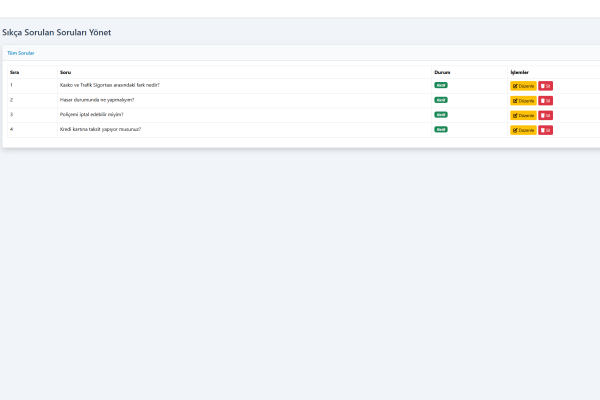The image size is (600, 400).
Task: Click Düzenle for the Kasko ve Trafik Sigortası question
Action: click(x=523, y=86)
